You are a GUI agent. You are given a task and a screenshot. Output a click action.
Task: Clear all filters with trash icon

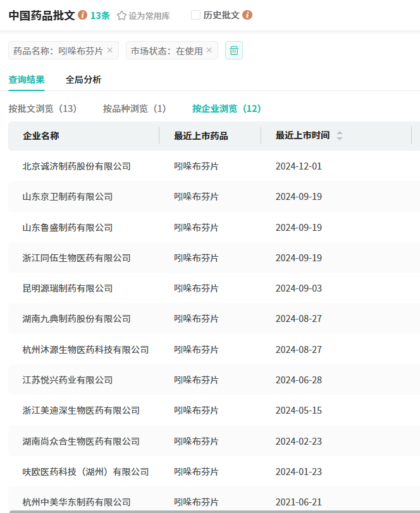pyautogui.click(x=234, y=51)
